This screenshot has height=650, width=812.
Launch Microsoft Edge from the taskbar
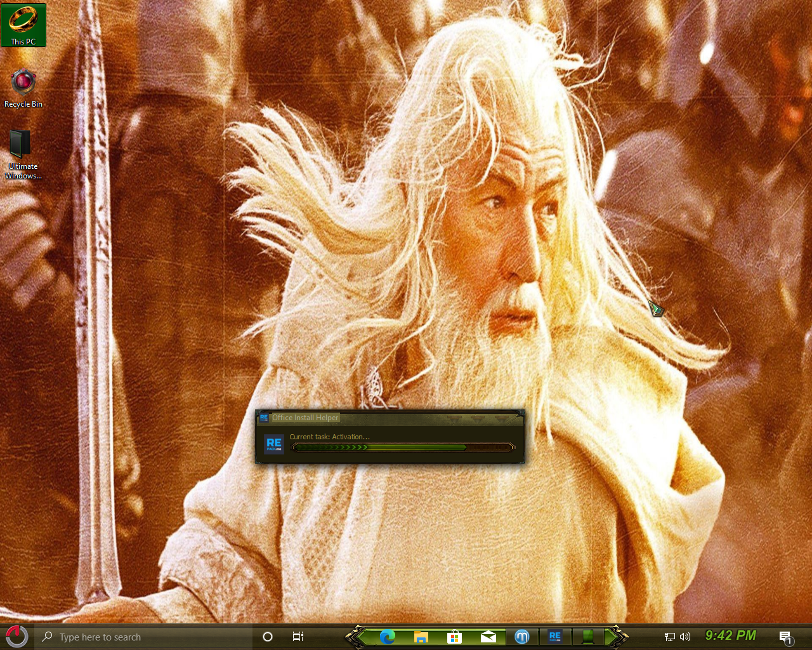pos(388,637)
